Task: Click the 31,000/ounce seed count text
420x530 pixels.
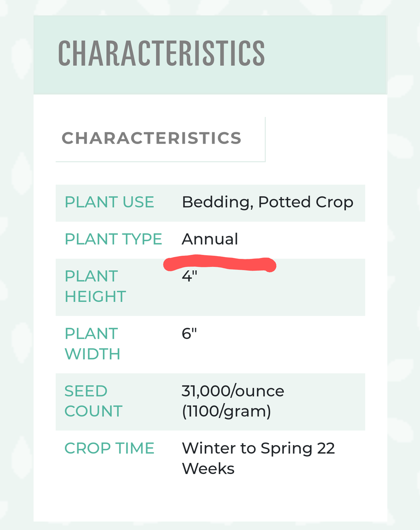Action: (x=233, y=391)
